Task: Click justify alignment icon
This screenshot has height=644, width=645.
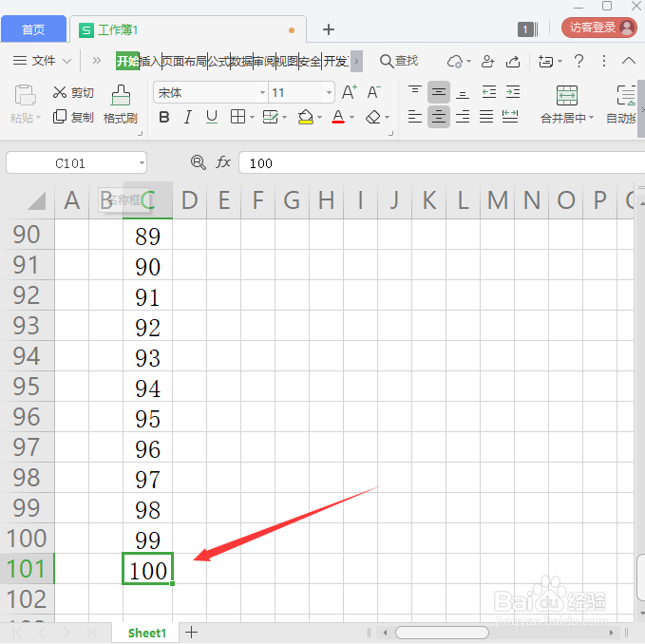Action: point(486,117)
